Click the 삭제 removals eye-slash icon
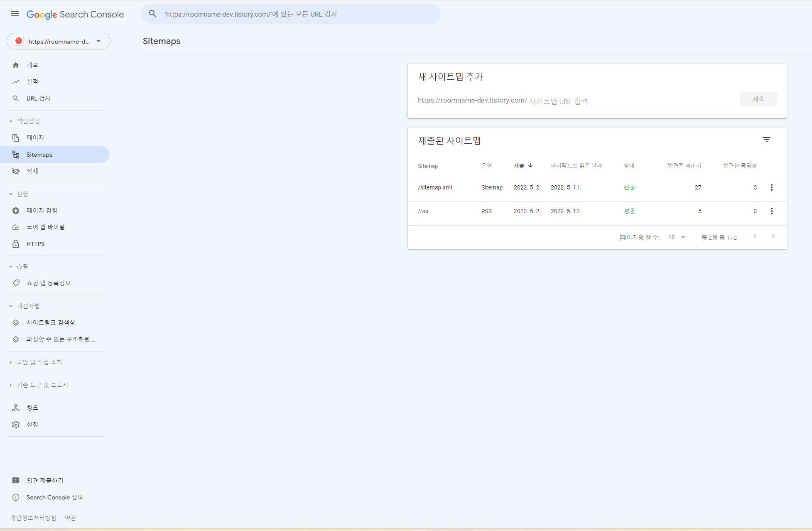812x531 pixels. click(16, 171)
